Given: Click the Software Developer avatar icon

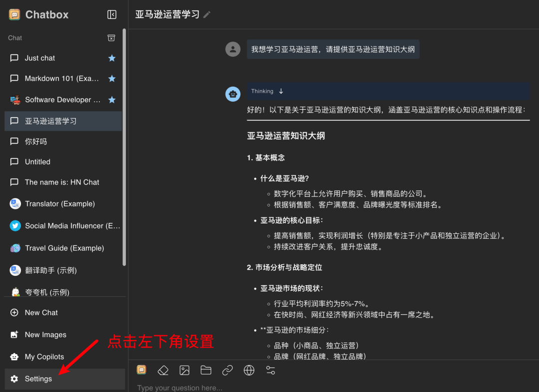Looking at the screenshot, I should [x=15, y=100].
